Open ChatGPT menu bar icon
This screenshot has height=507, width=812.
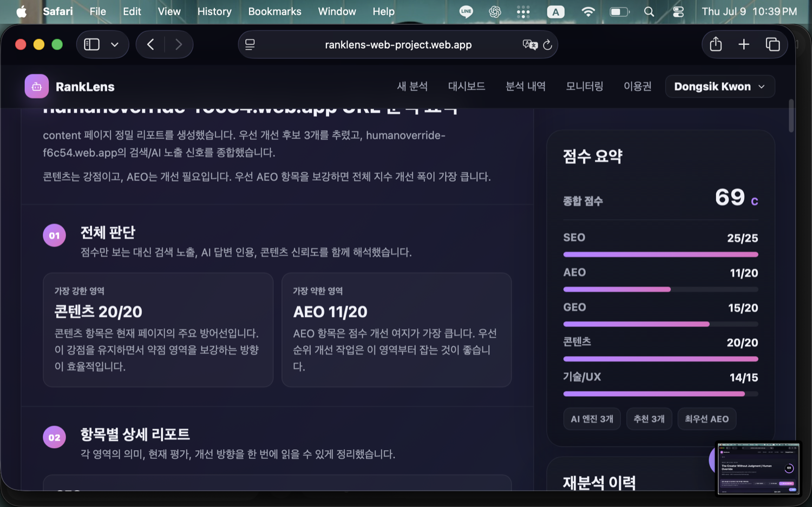495,11
